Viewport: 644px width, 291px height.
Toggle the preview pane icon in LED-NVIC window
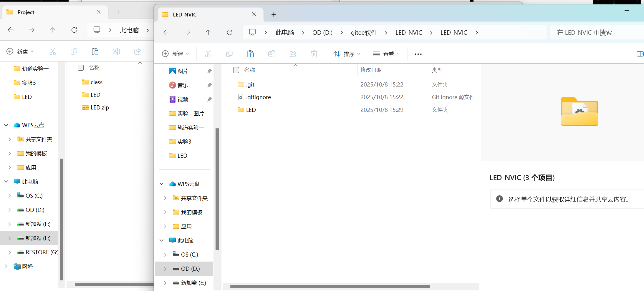[x=640, y=54]
